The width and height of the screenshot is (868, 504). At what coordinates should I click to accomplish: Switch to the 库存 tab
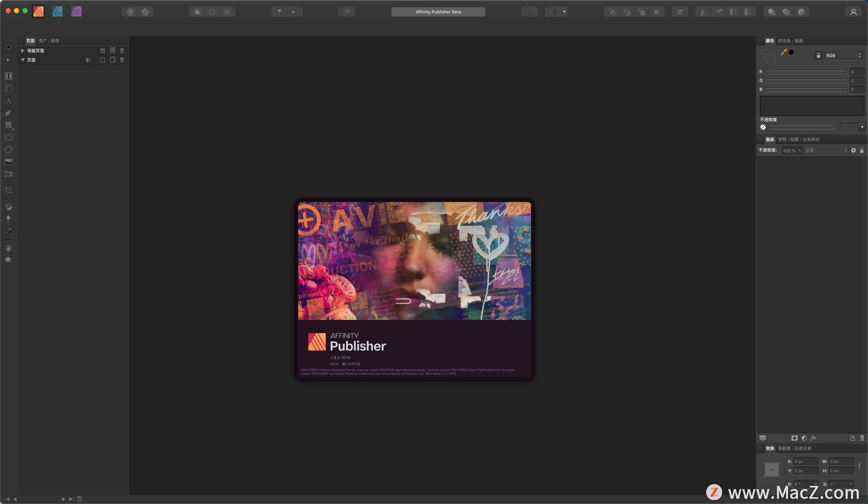55,41
